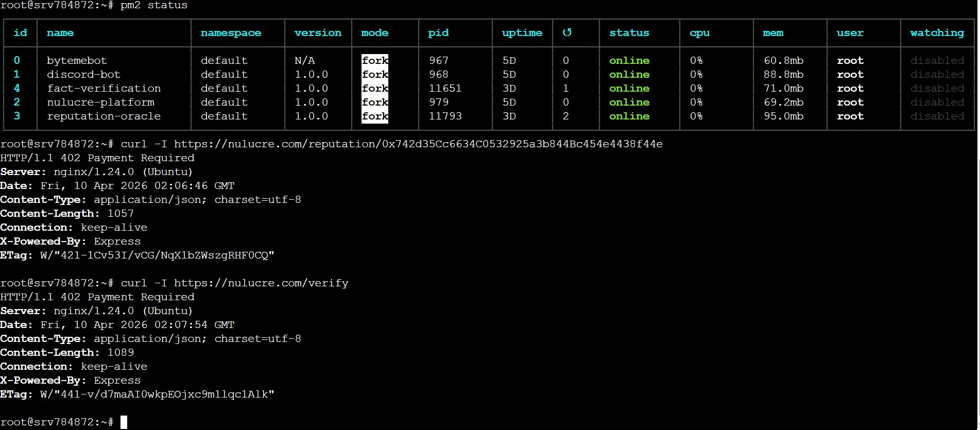Click the 'namespace' column header
The image size is (980, 430).
231,33
